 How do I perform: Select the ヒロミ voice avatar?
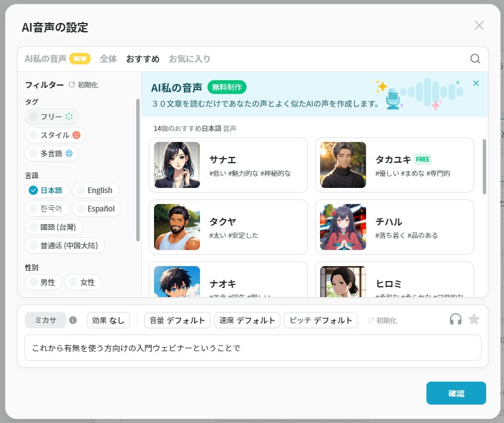[x=343, y=282]
